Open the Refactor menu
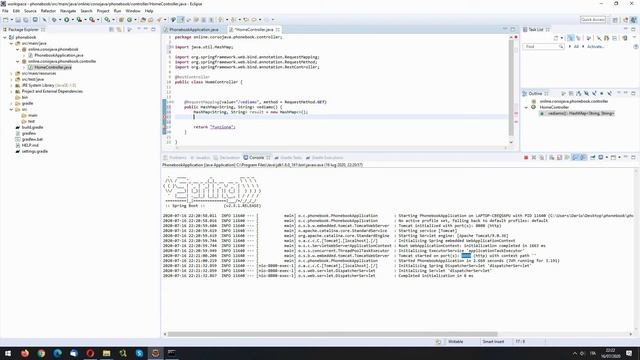Screen dimensions: 640x360 48,11
